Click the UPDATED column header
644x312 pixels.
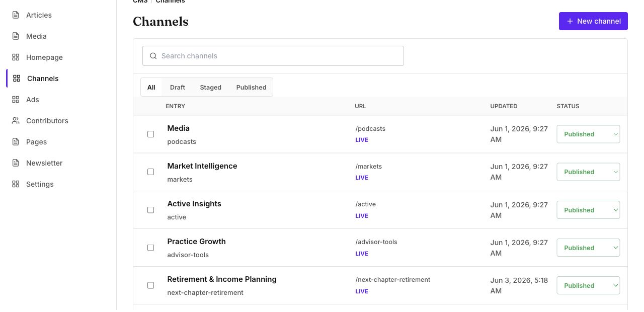(x=504, y=106)
